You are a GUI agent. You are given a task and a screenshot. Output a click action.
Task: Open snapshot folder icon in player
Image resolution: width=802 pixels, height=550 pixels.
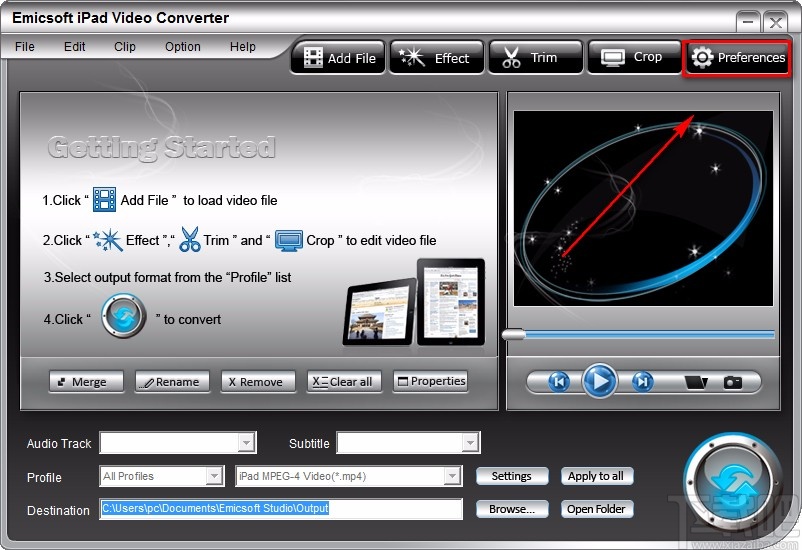(696, 382)
